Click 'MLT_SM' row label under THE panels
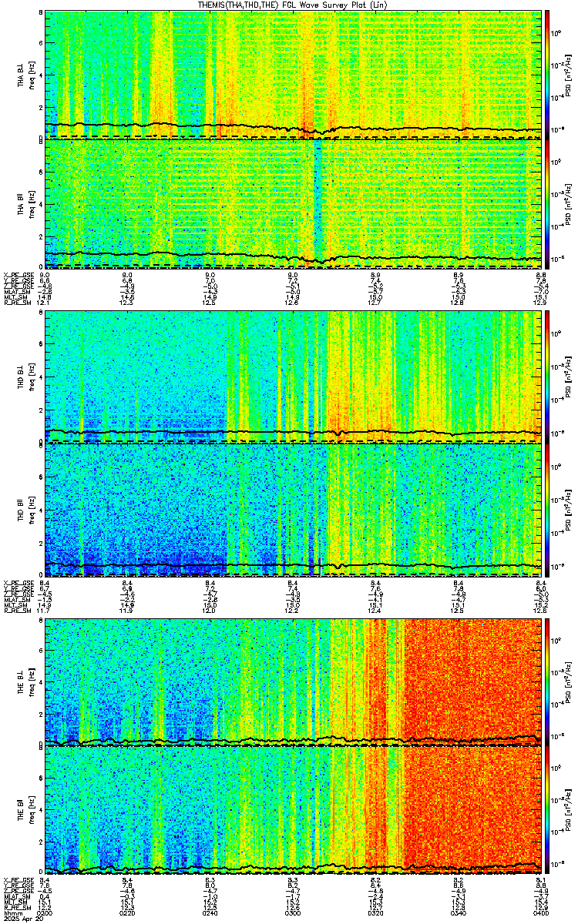This screenshot has height=924, width=578. [14, 902]
